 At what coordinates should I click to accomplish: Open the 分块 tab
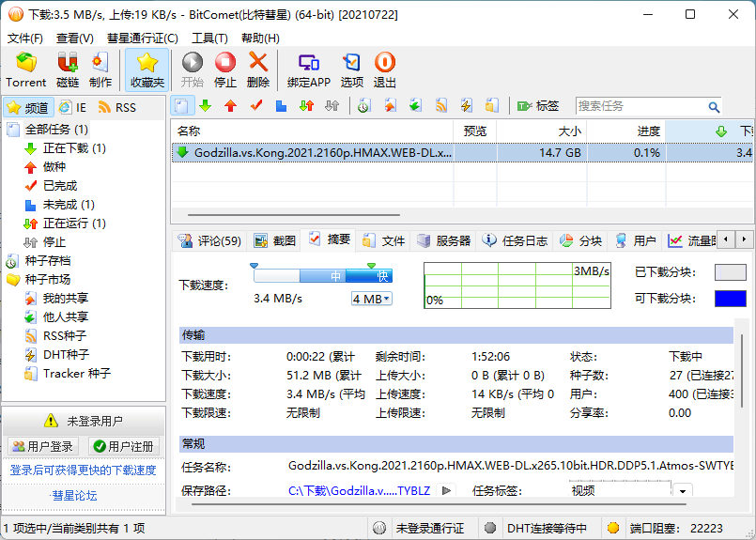click(x=580, y=240)
